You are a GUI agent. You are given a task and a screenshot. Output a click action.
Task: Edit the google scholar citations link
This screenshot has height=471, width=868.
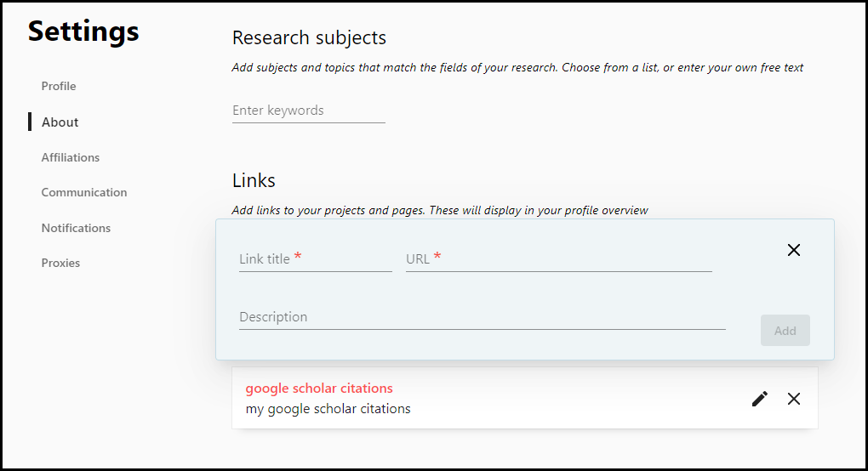point(760,399)
